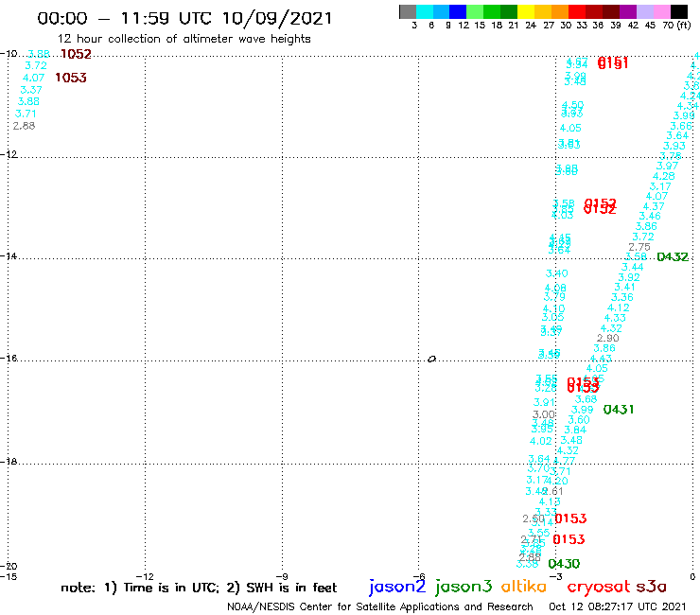Click the gray swatch in the color scale
This screenshot has width=700, height=615.
408,11
